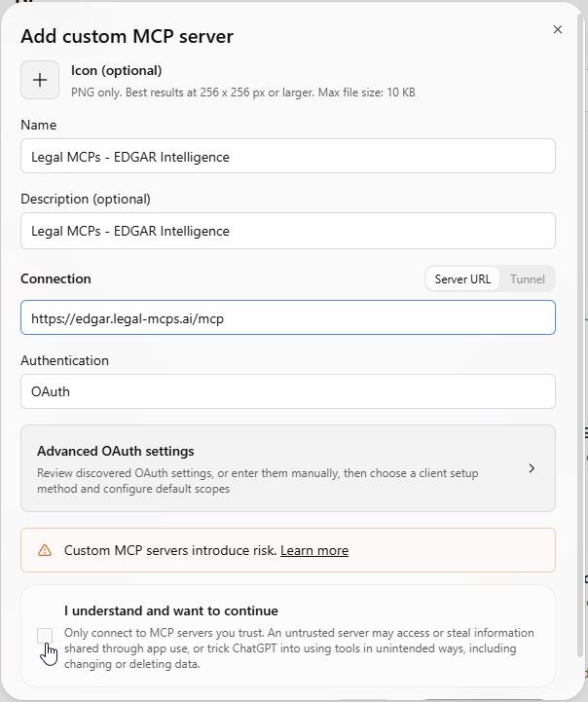Click the Icon (optional) label
The height and width of the screenshot is (702, 588).
tap(117, 71)
